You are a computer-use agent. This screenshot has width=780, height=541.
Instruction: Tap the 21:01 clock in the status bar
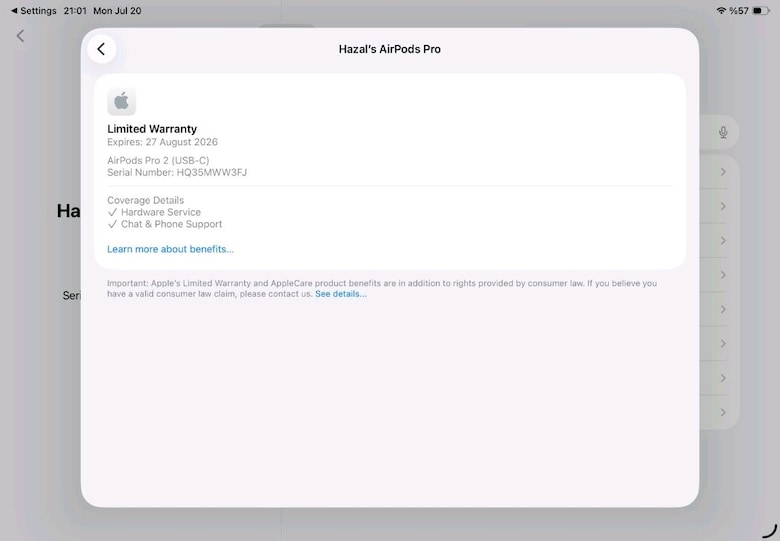(x=75, y=10)
